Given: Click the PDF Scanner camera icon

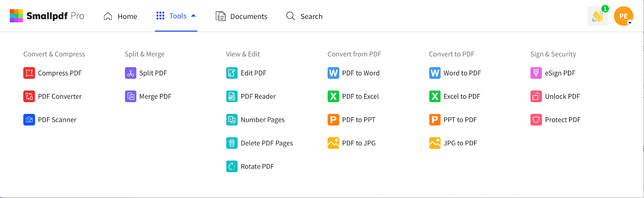Looking at the screenshot, I should 29,120.
